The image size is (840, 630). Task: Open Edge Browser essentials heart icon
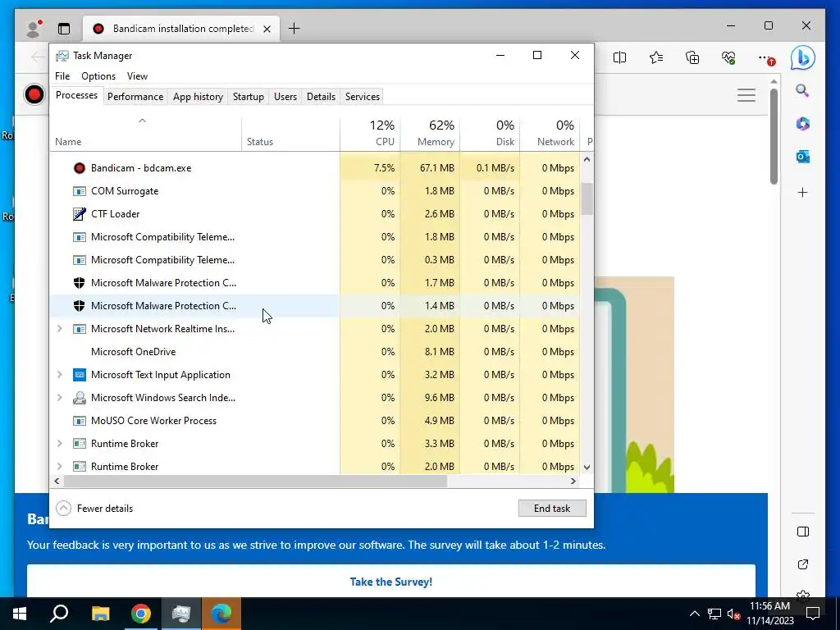[x=728, y=57]
